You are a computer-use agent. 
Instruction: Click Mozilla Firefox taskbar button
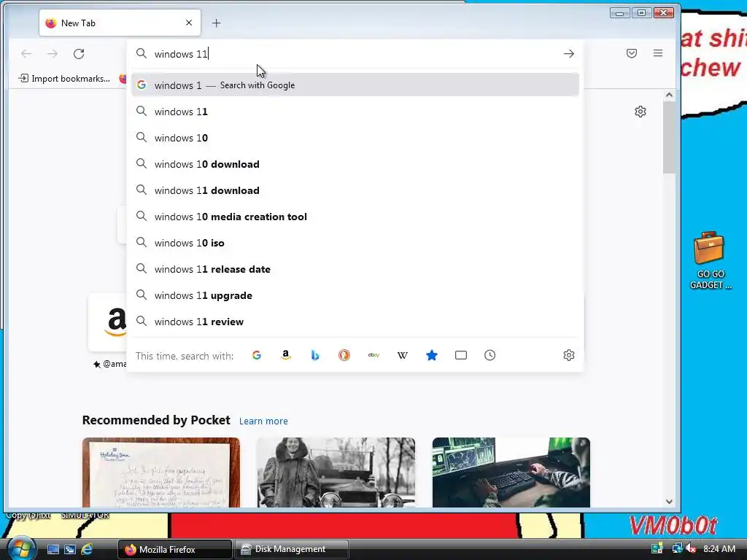coord(175,549)
